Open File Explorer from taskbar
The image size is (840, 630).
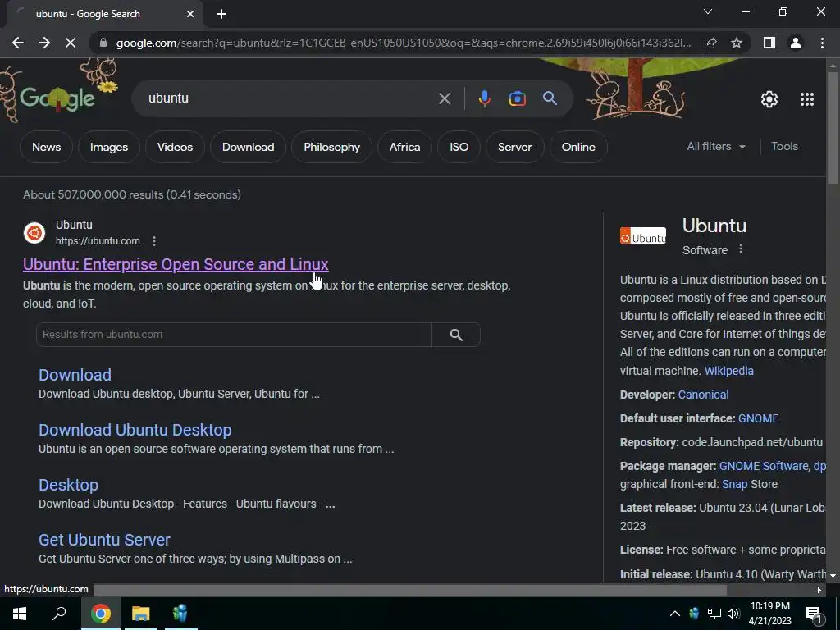[140, 614]
